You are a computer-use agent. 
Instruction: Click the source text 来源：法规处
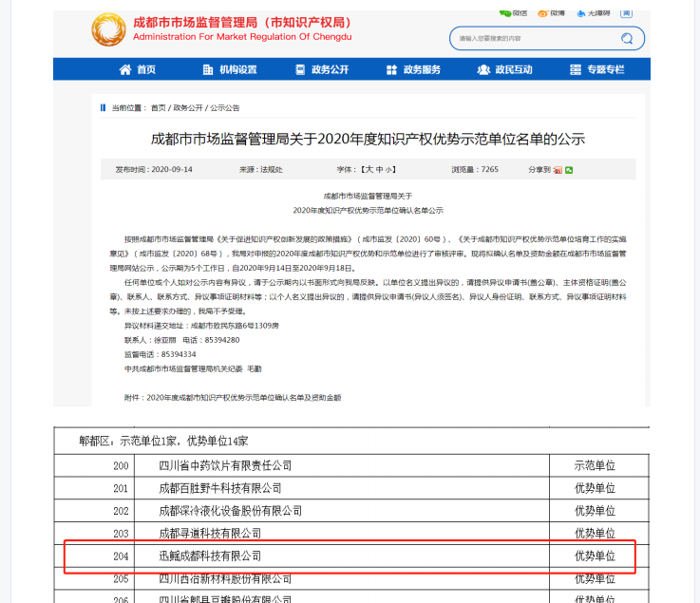coord(260,170)
